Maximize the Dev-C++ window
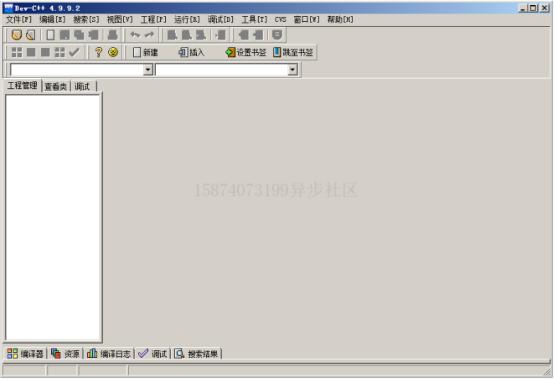554x380 pixels. [x=534, y=8]
